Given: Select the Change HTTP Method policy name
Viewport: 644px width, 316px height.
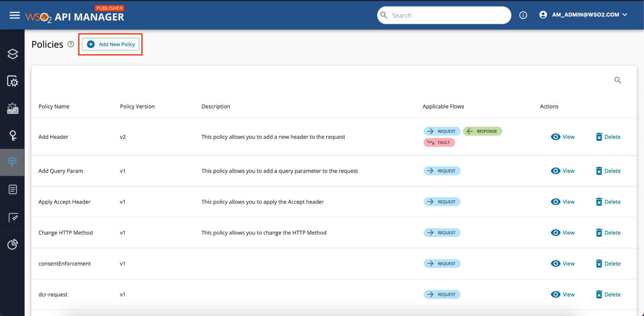Looking at the screenshot, I should pos(66,233).
